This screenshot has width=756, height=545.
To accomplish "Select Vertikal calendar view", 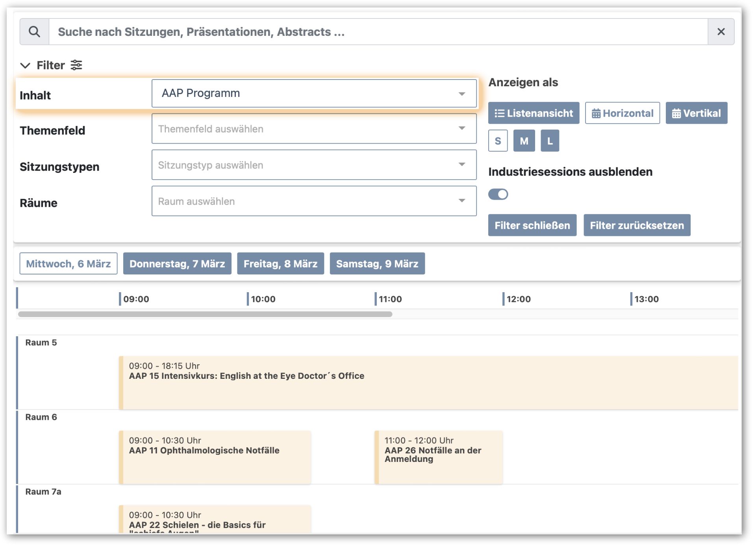I will click(696, 113).
